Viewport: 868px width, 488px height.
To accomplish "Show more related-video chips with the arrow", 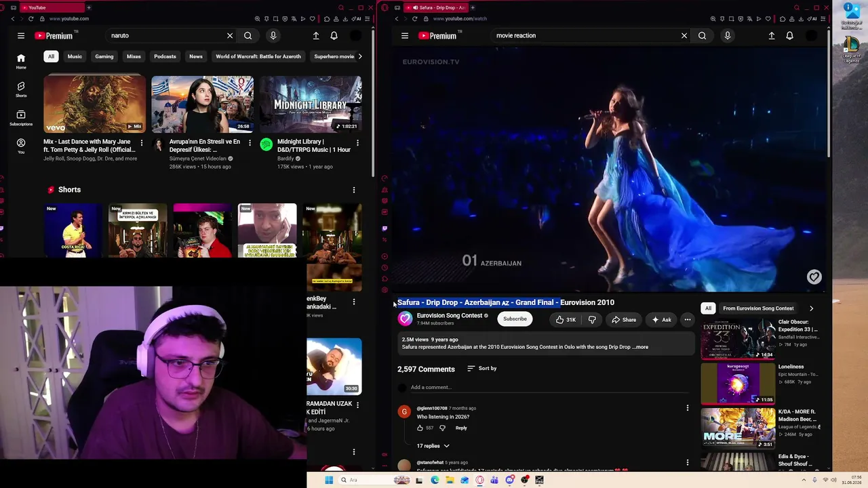I will tap(811, 308).
